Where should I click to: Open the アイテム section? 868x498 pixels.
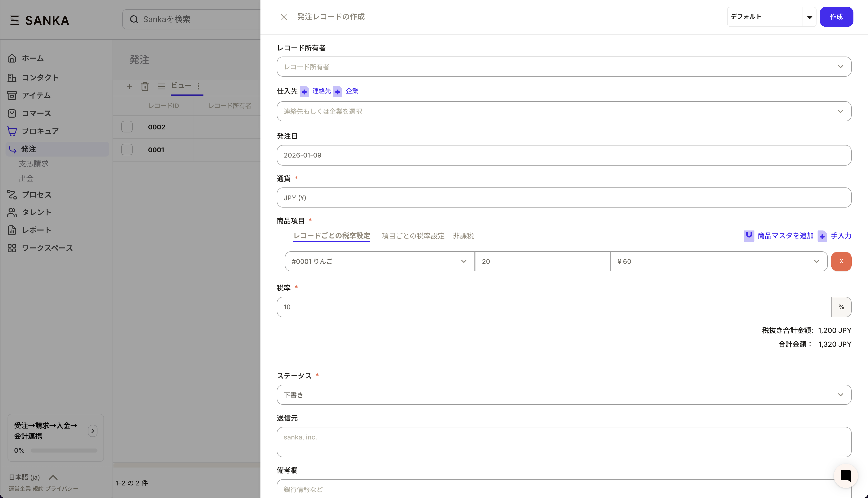click(x=36, y=95)
